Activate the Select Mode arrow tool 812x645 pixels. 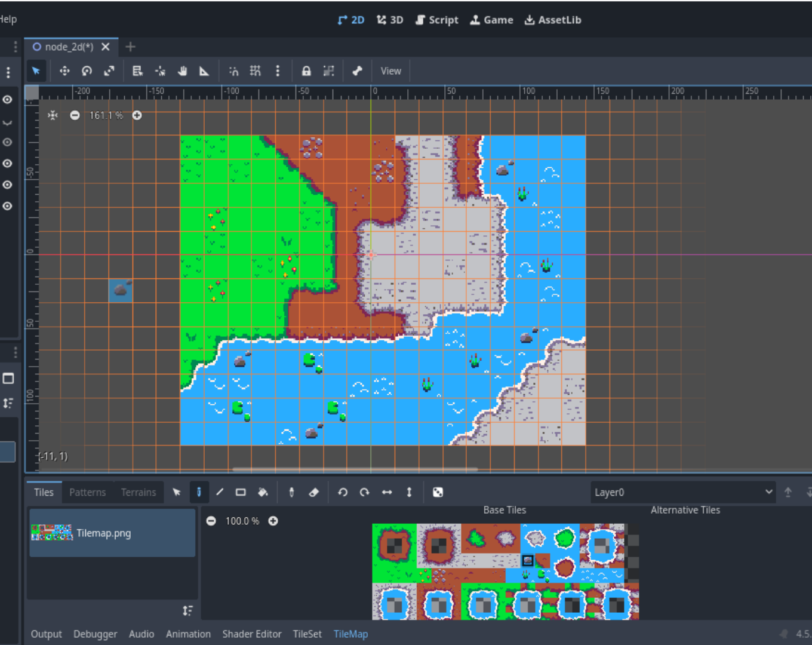click(36, 71)
